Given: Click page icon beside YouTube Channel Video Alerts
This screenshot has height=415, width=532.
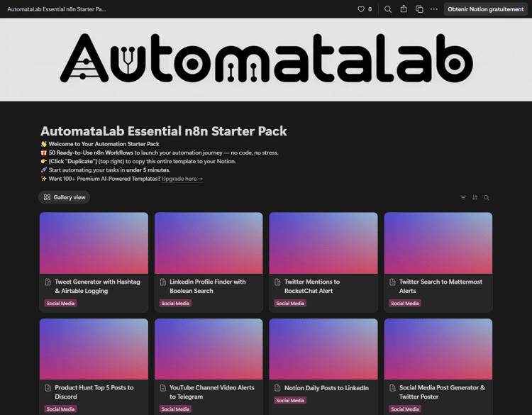Looking at the screenshot, I should pos(163,387).
